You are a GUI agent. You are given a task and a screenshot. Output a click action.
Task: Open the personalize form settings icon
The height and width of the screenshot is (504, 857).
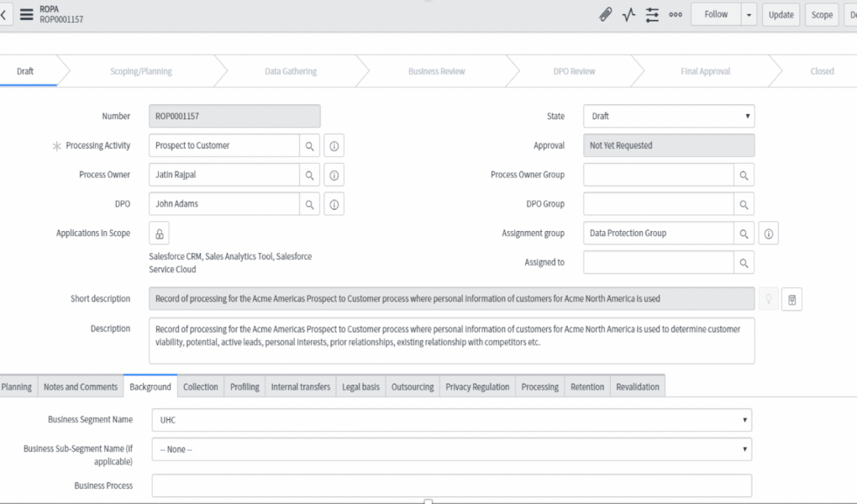[x=652, y=15]
